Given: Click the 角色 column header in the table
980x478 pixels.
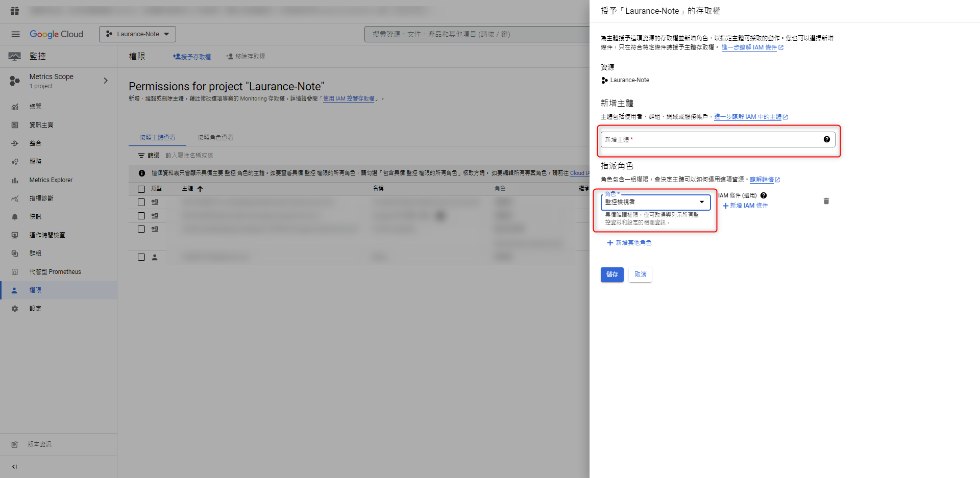Looking at the screenshot, I should pos(500,188).
